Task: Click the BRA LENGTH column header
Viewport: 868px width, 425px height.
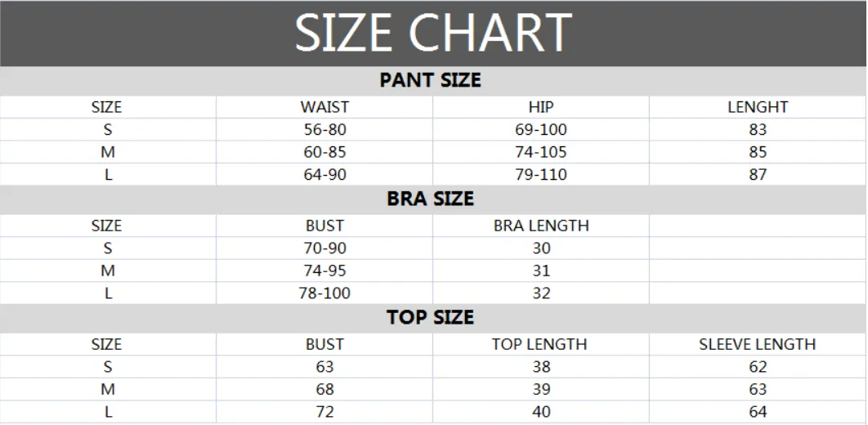Action: 541,226
